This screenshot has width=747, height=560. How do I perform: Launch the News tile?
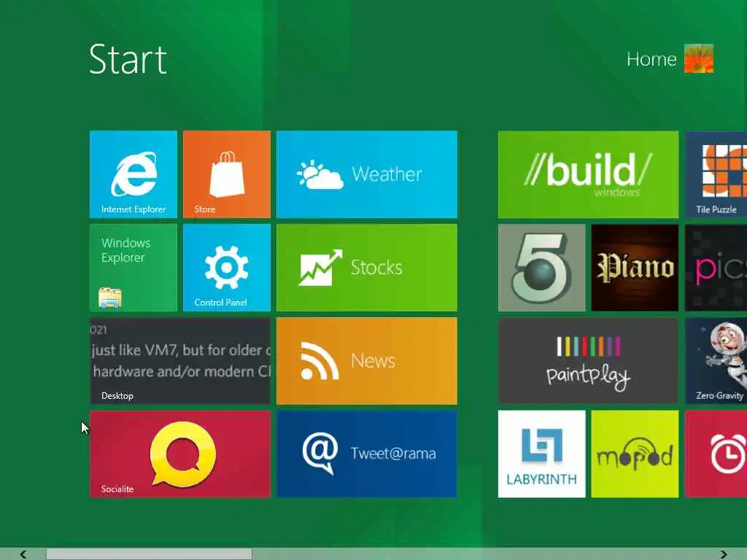pos(367,361)
